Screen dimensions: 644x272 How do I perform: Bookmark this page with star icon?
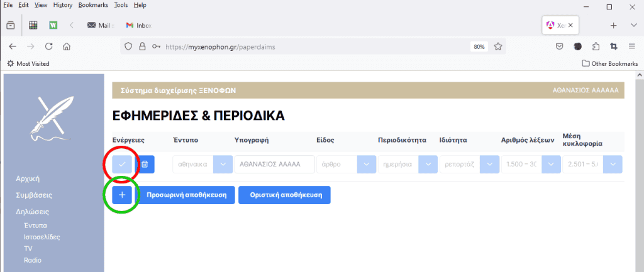tap(497, 46)
